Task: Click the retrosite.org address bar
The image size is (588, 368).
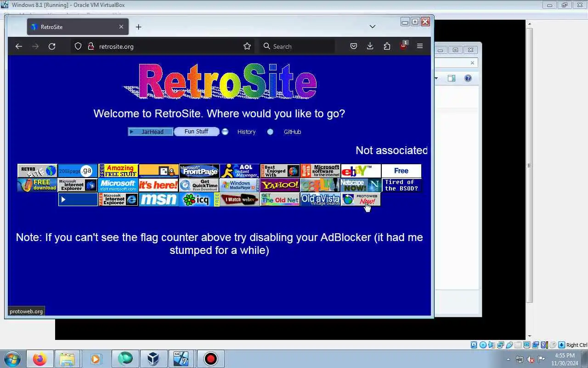Action: pyautogui.click(x=163, y=46)
